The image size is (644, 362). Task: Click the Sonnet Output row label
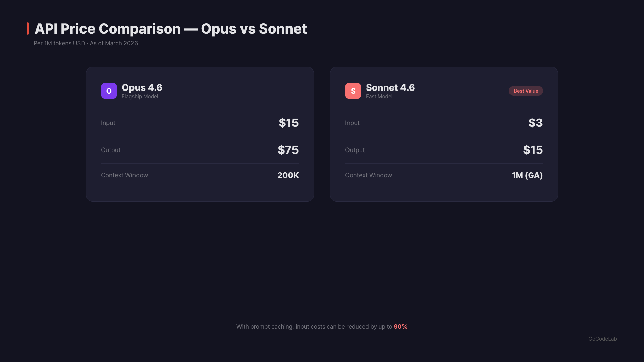pos(355,150)
